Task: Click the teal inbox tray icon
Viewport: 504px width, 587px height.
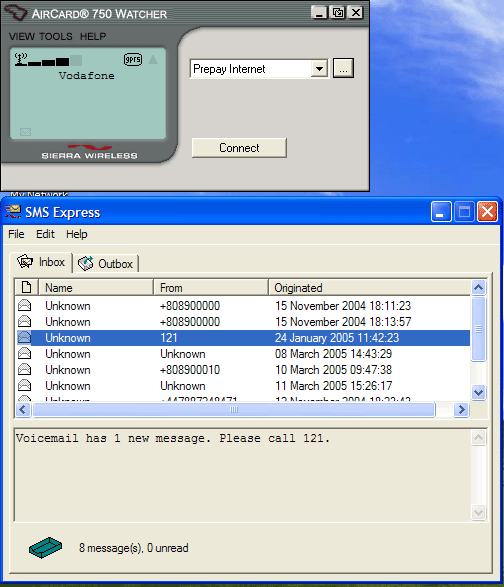Action: tap(45, 547)
